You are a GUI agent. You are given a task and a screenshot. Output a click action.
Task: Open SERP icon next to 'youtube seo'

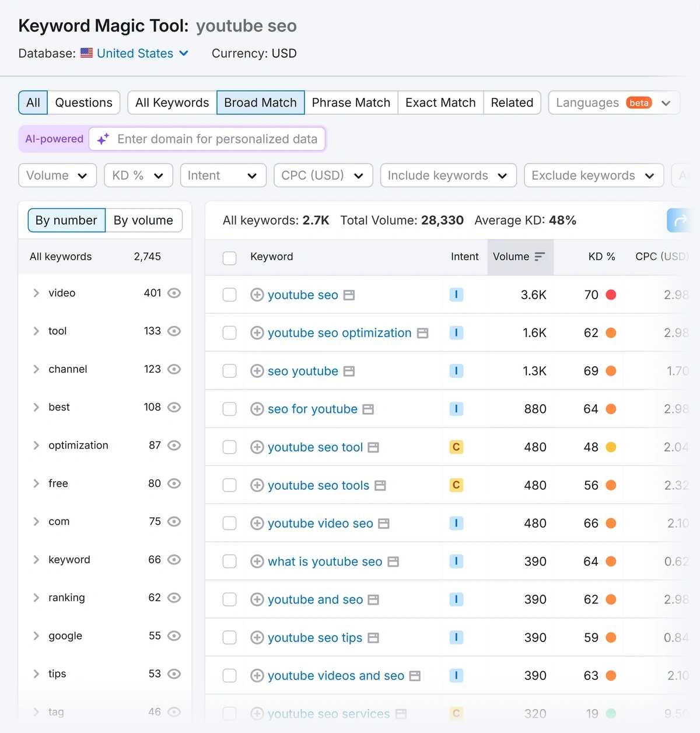(349, 296)
